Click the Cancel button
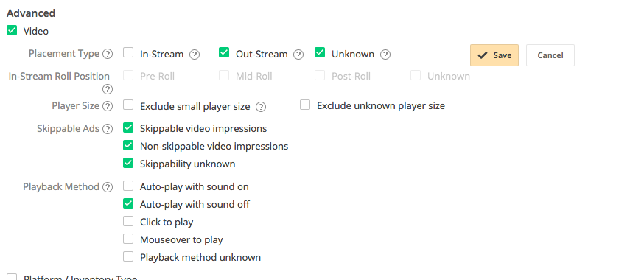 pos(550,55)
